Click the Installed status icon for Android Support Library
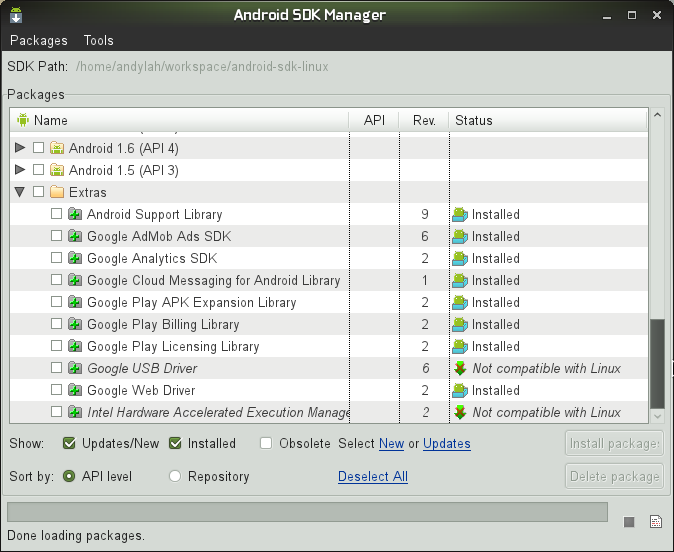This screenshot has width=674, height=552. point(460,214)
